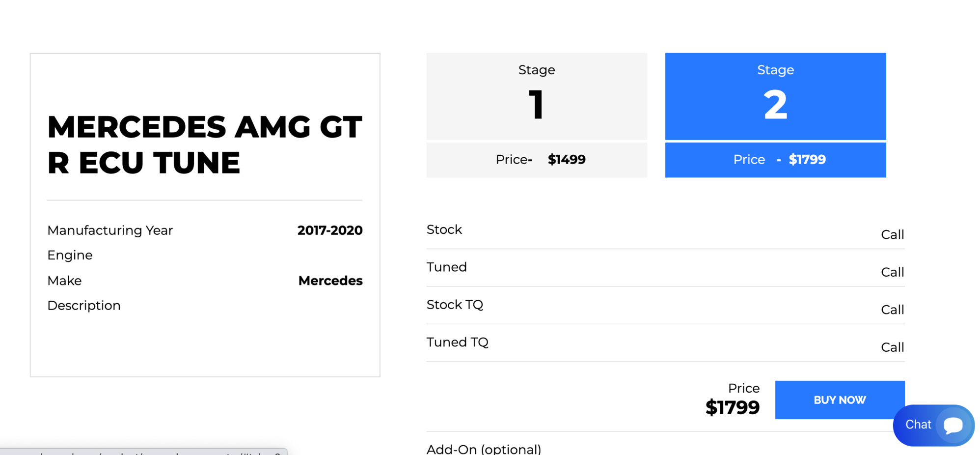Click Call in the Stock row
Image resolution: width=980 pixels, height=455 pixels.
click(892, 235)
